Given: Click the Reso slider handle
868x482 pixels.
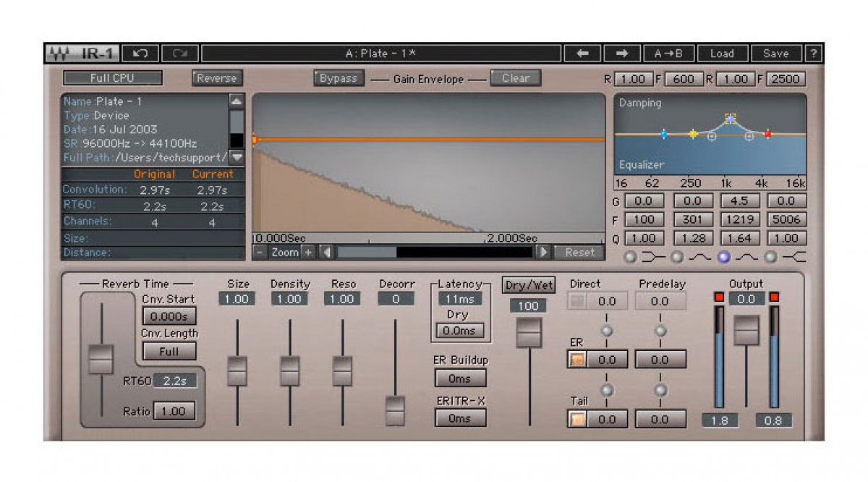Looking at the screenshot, I should coord(342,371).
